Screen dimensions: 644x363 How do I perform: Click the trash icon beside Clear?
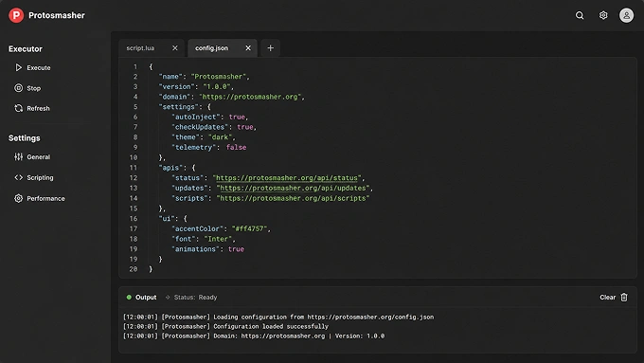[624, 297]
